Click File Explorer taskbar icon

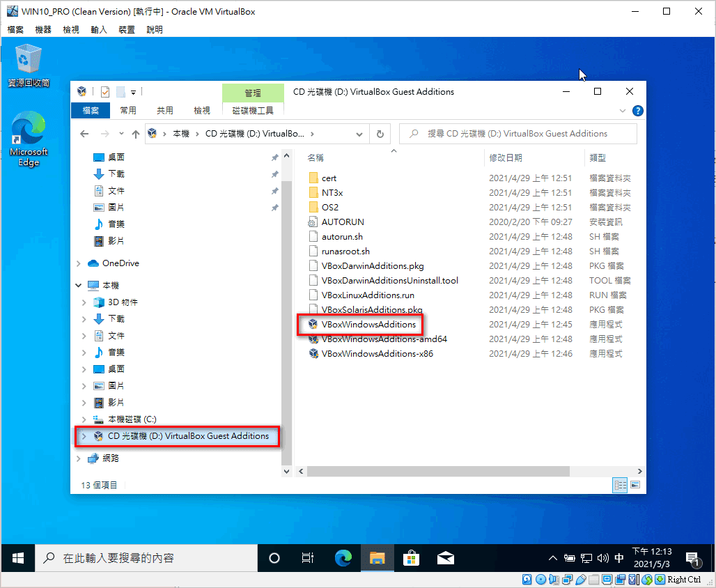378,558
